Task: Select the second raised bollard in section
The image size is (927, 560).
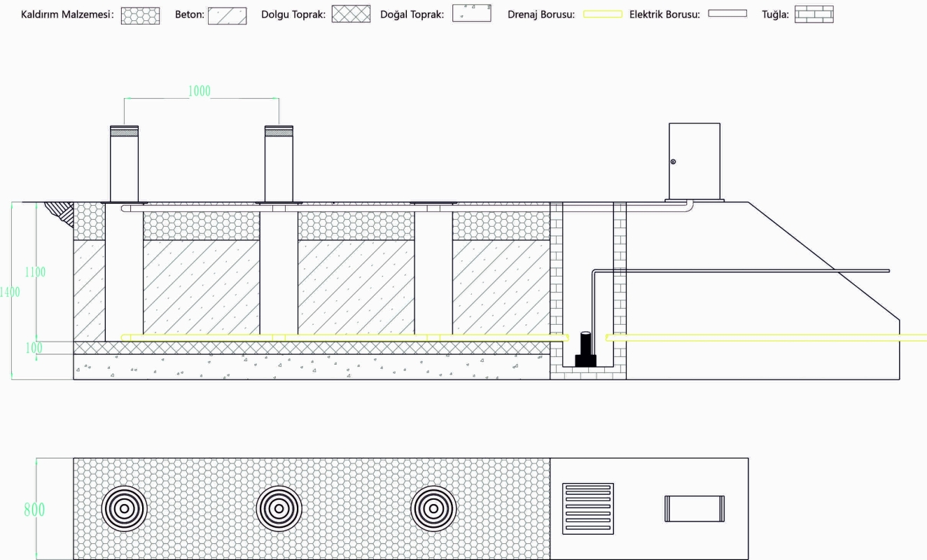Action: pyautogui.click(x=279, y=163)
